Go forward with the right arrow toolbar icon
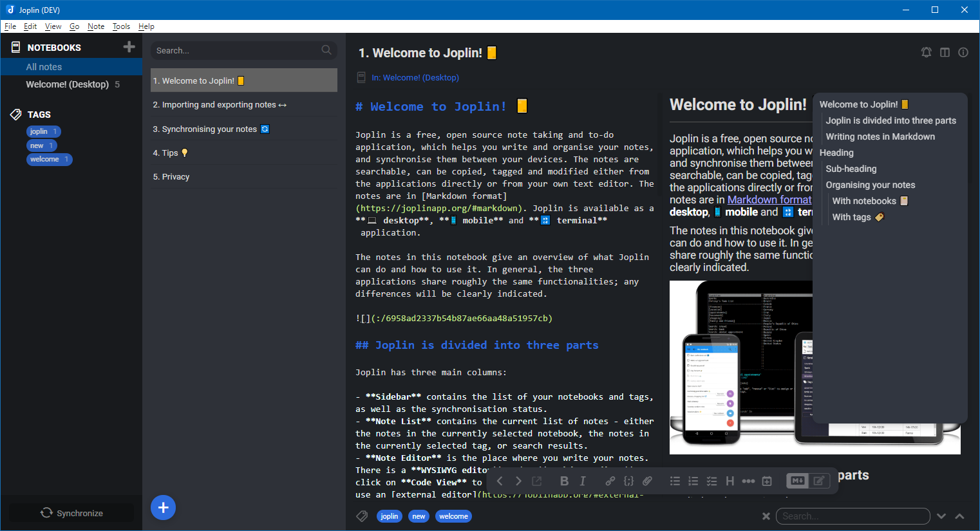Image resolution: width=980 pixels, height=531 pixels. 518,481
